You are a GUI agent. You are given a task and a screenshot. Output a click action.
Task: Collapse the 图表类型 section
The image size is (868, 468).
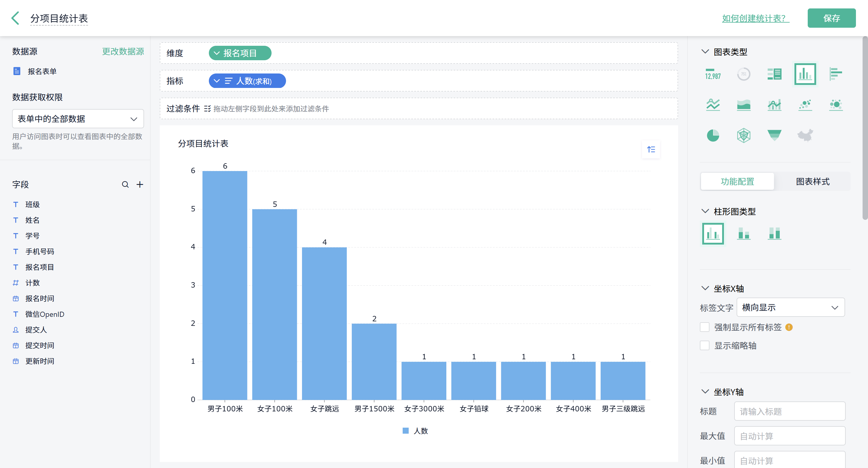point(705,51)
